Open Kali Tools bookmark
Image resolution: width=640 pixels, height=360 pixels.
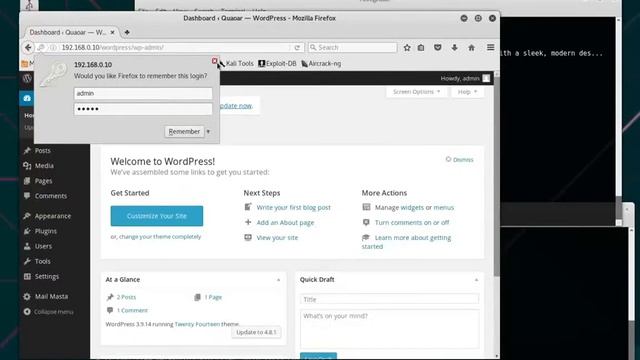(236, 64)
